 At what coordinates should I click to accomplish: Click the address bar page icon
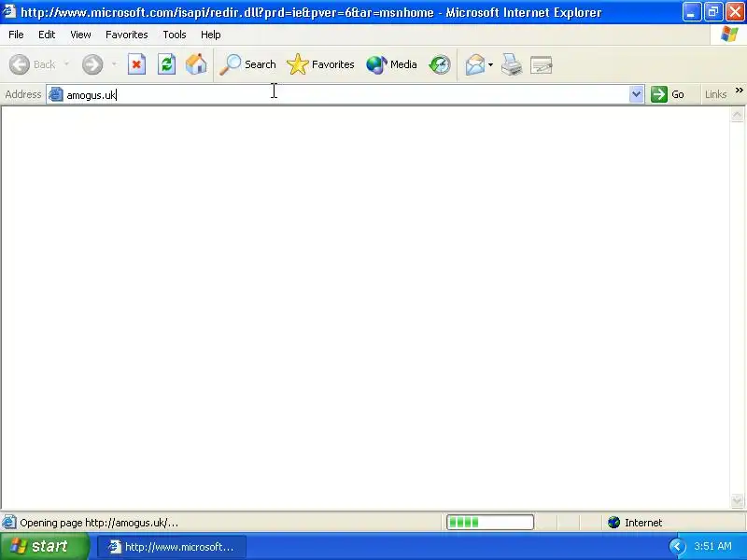click(x=56, y=94)
